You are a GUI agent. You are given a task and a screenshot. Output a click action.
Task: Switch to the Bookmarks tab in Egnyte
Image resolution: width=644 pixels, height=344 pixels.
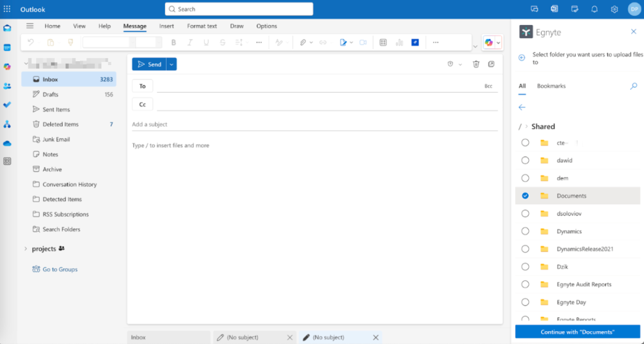(551, 86)
